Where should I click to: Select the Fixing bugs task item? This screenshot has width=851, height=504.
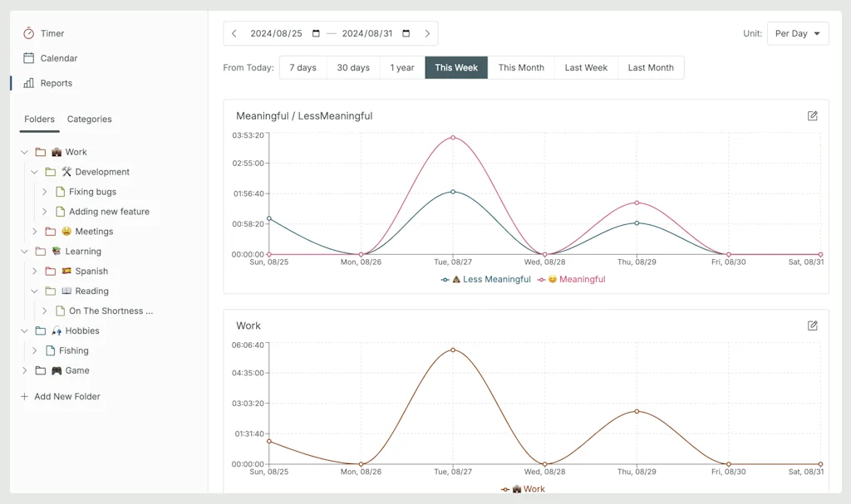click(x=92, y=192)
